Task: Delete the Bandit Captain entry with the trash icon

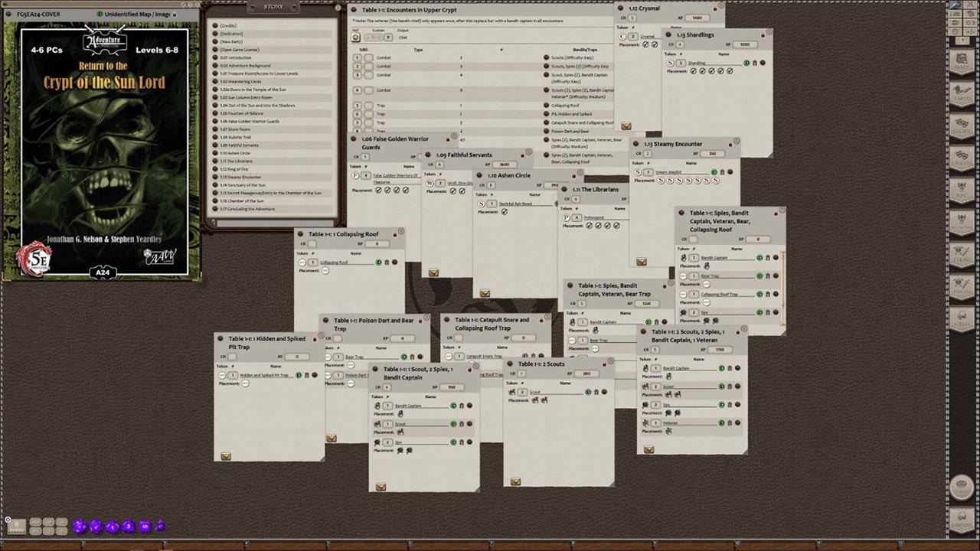Action: coord(768,258)
